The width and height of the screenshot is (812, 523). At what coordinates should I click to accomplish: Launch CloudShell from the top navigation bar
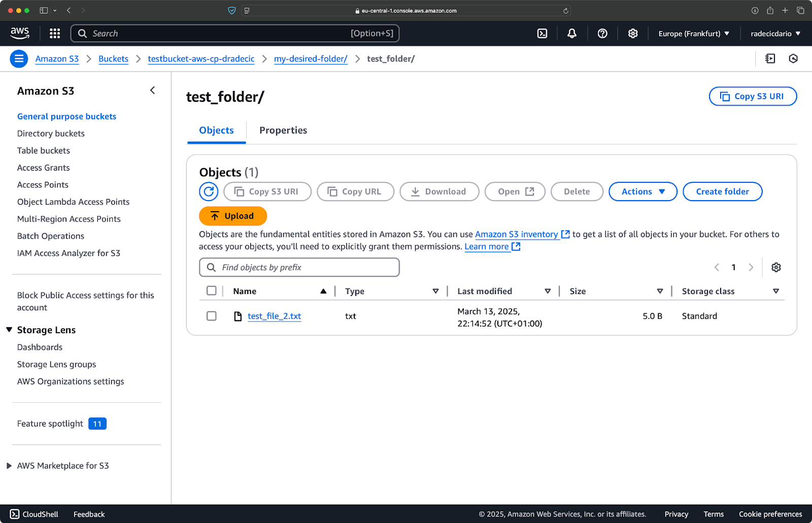tap(542, 34)
